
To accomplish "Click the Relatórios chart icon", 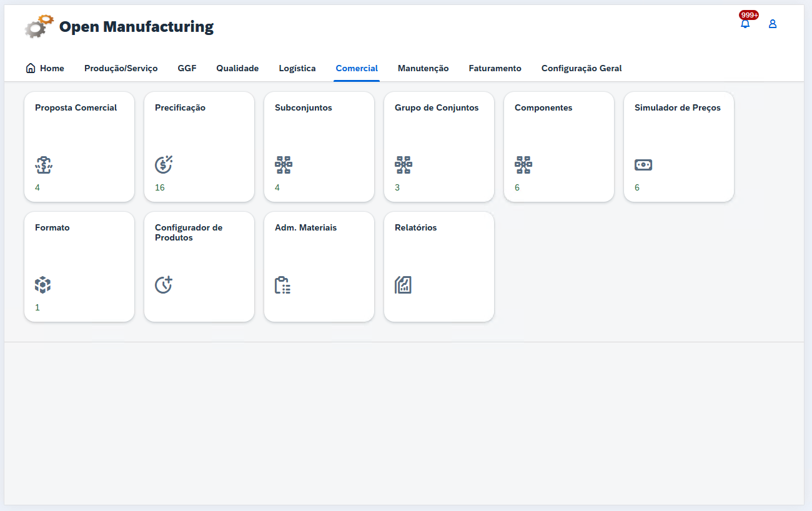I will [x=403, y=285].
